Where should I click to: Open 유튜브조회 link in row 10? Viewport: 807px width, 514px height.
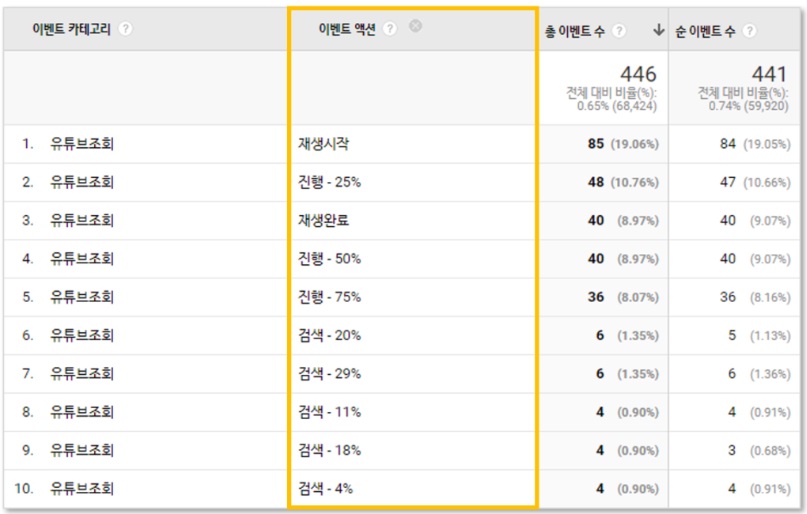coord(82,488)
